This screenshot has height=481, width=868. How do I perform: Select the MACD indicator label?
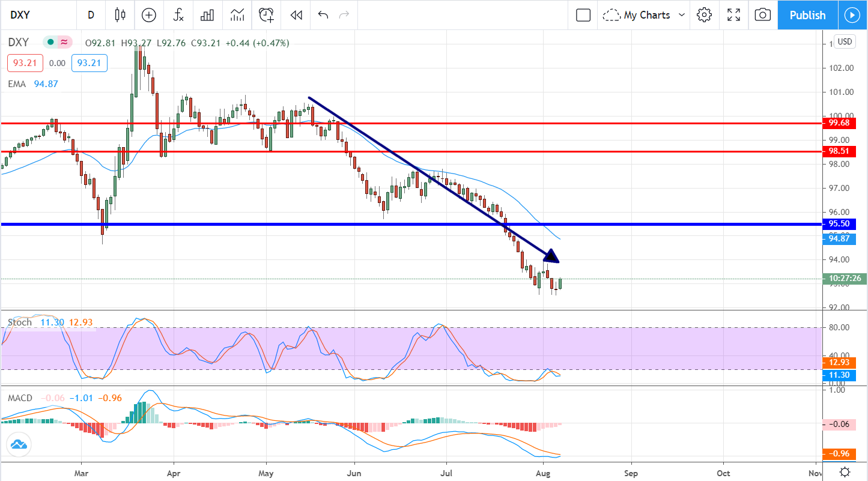point(20,398)
